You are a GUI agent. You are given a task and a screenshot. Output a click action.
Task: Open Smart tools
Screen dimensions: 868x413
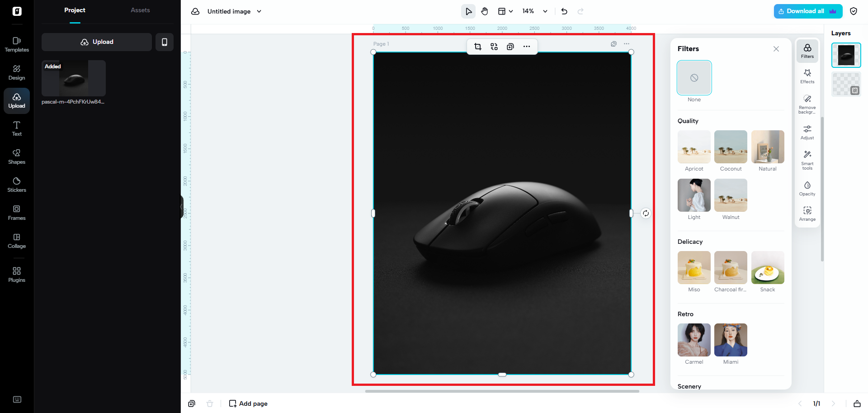807,160
